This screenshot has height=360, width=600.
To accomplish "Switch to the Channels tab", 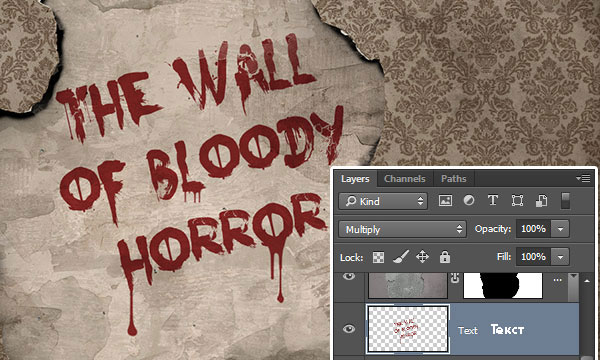I will [405, 179].
